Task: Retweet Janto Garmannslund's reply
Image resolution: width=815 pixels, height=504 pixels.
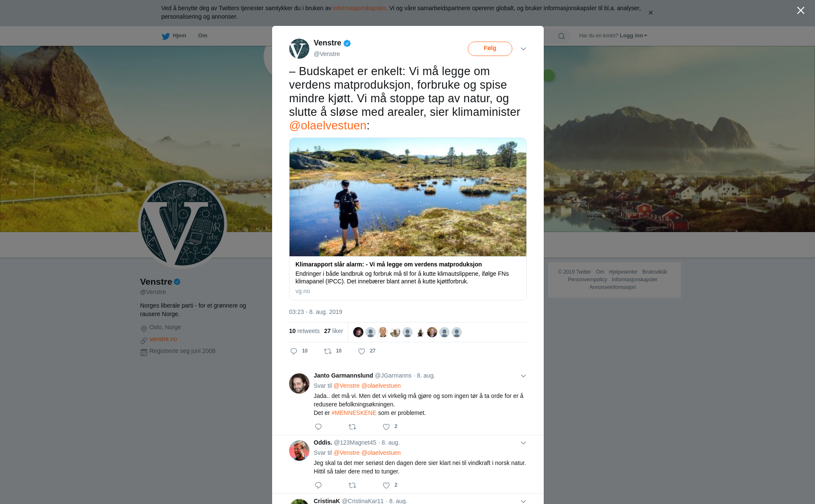Action: pos(352,427)
